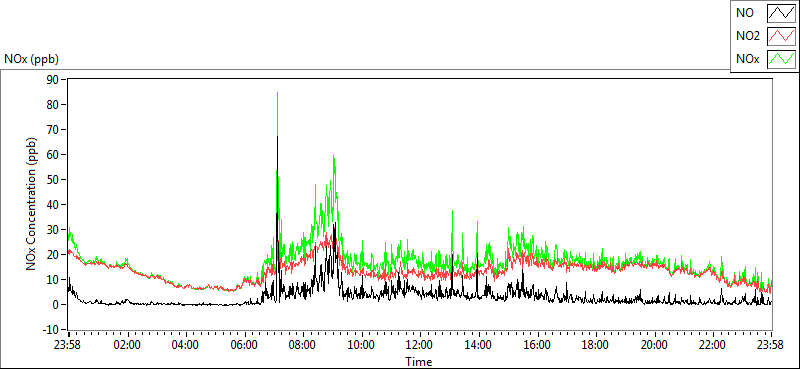Select the NOx legend label

click(748, 59)
